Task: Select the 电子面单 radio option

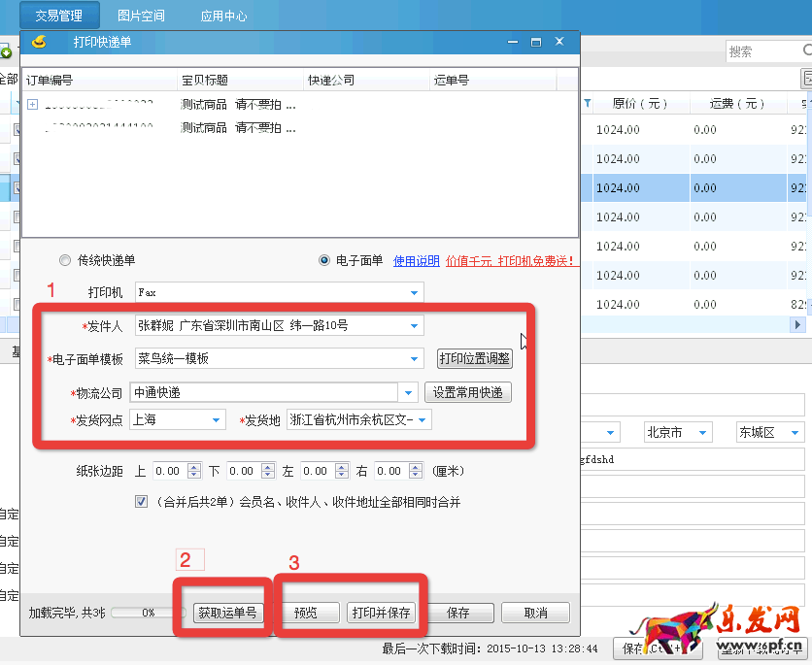Action: pyautogui.click(x=324, y=260)
